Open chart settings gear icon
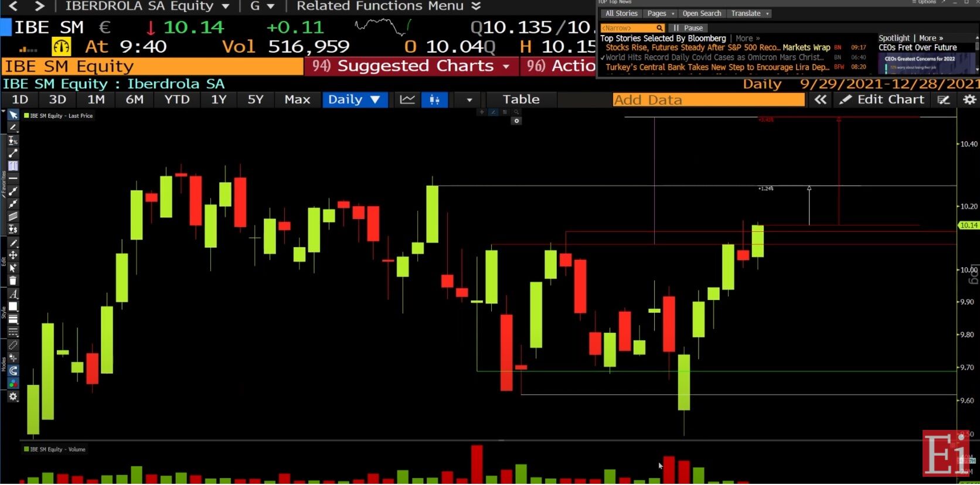The width and height of the screenshot is (980, 485). (x=969, y=100)
